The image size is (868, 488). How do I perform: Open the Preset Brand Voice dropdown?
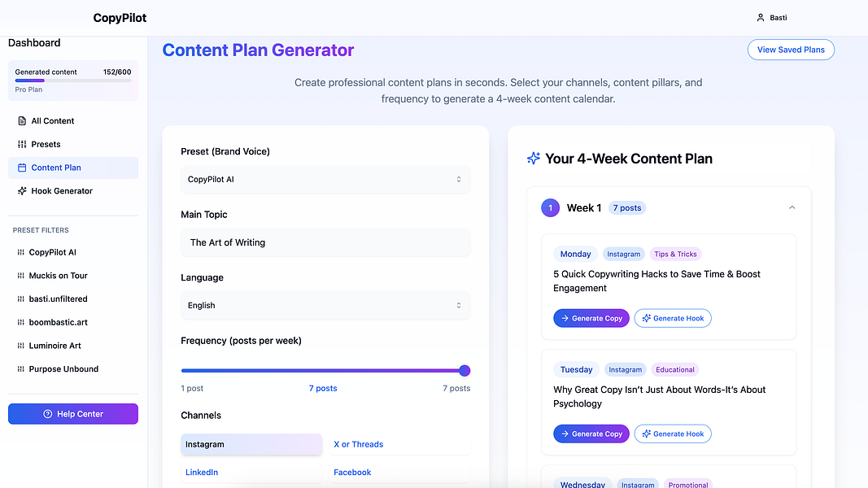pos(325,179)
